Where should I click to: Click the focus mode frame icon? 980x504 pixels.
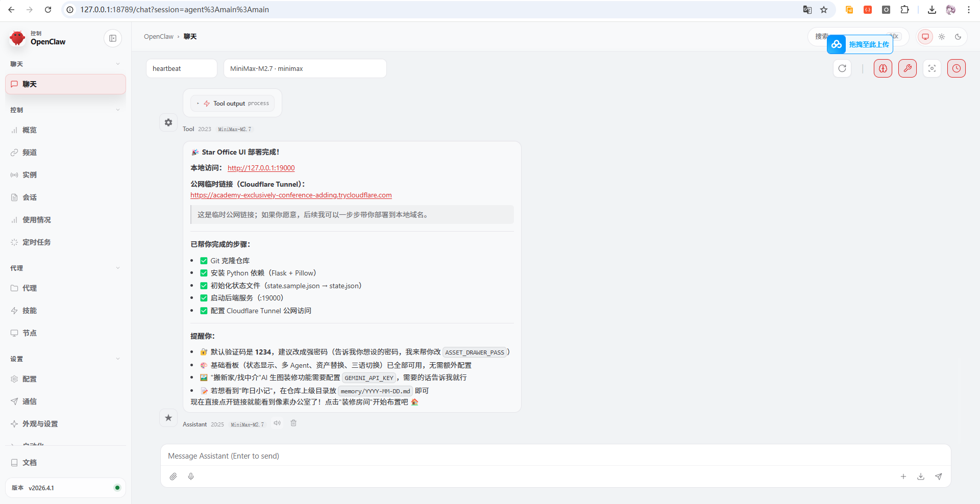pyautogui.click(x=932, y=68)
